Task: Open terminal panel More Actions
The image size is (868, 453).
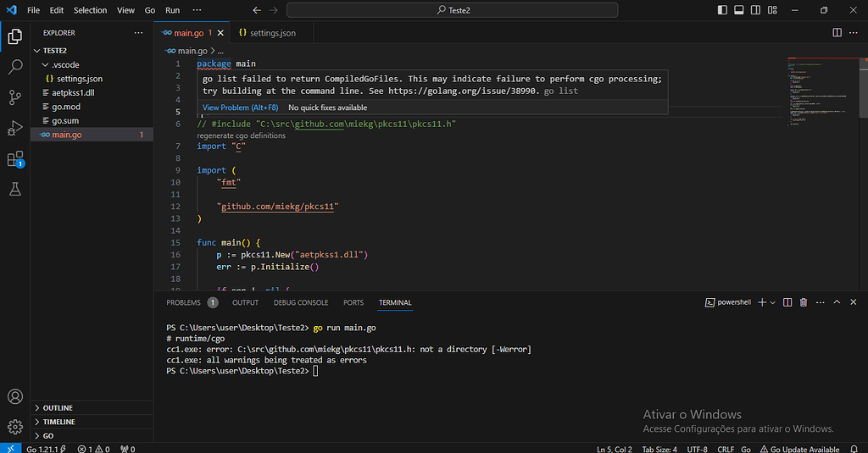Action: pyautogui.click(x=821, y=302)
